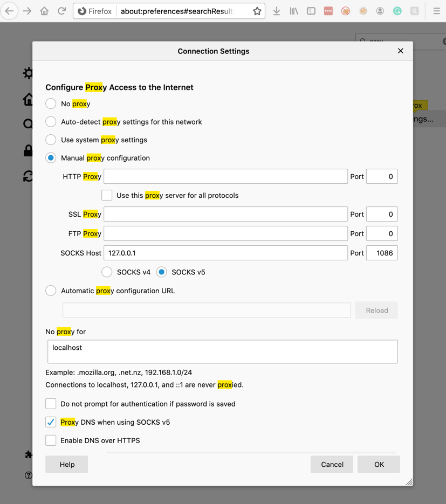
Task: Click the No proxy for text area
Action: (x=222, y=351)
